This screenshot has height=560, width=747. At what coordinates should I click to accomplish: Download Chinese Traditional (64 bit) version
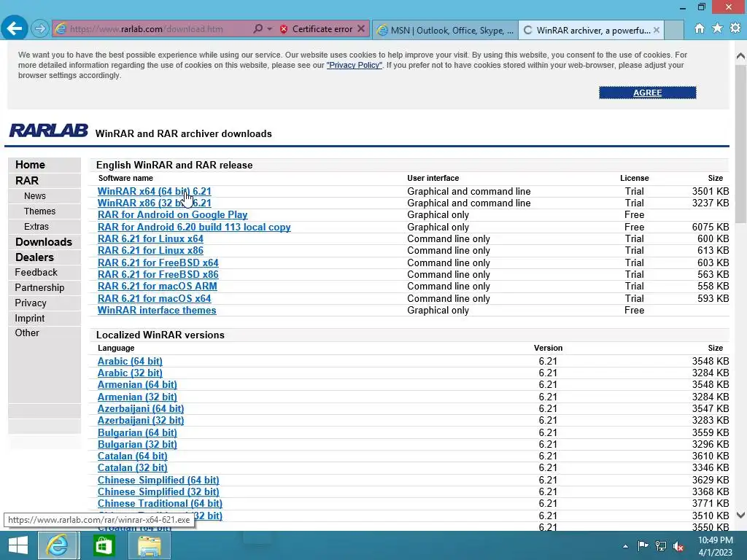click(x=160, y=504)
